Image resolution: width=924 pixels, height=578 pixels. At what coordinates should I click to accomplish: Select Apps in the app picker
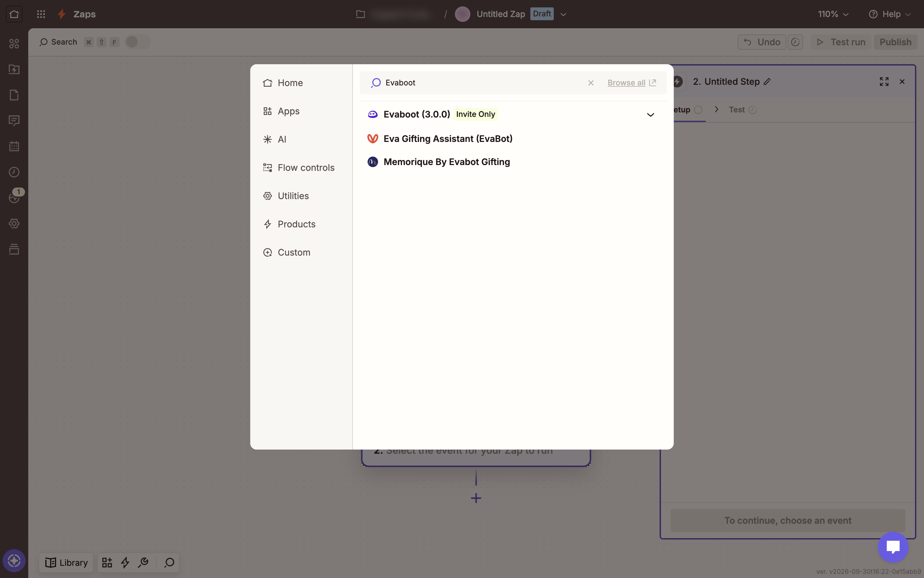click(x=281, y=111)
